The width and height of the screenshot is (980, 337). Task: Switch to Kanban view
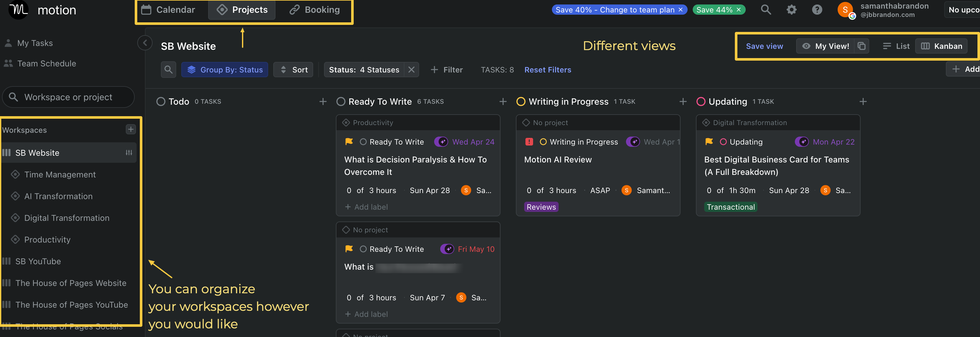click(941, 46)
